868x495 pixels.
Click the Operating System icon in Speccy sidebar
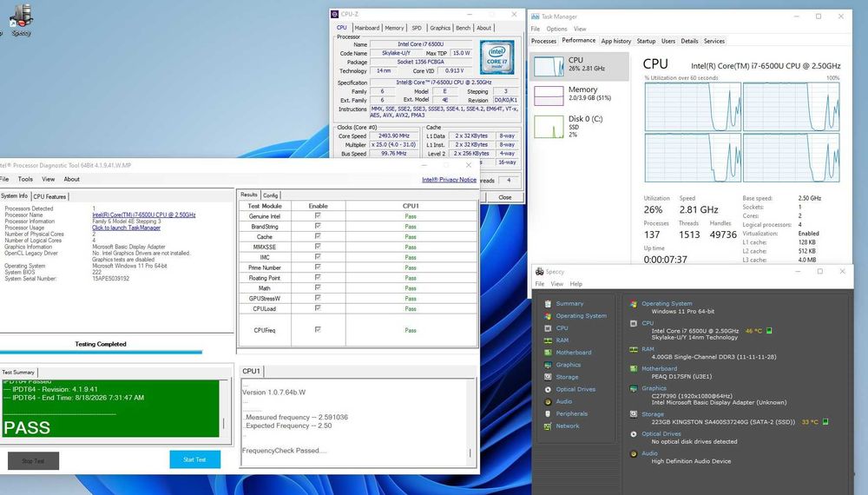(x=548, y=315)
